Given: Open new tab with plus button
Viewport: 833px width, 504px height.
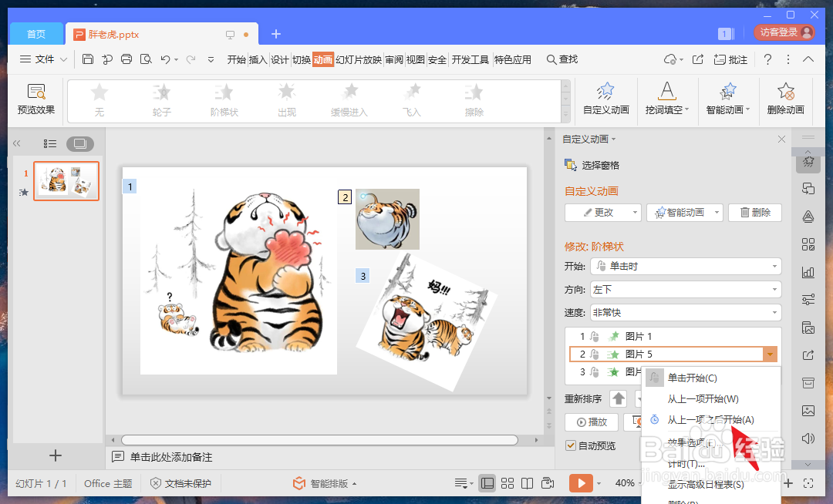Looking at the screenshot, I should pyautogui.click(x=275, y=34).
